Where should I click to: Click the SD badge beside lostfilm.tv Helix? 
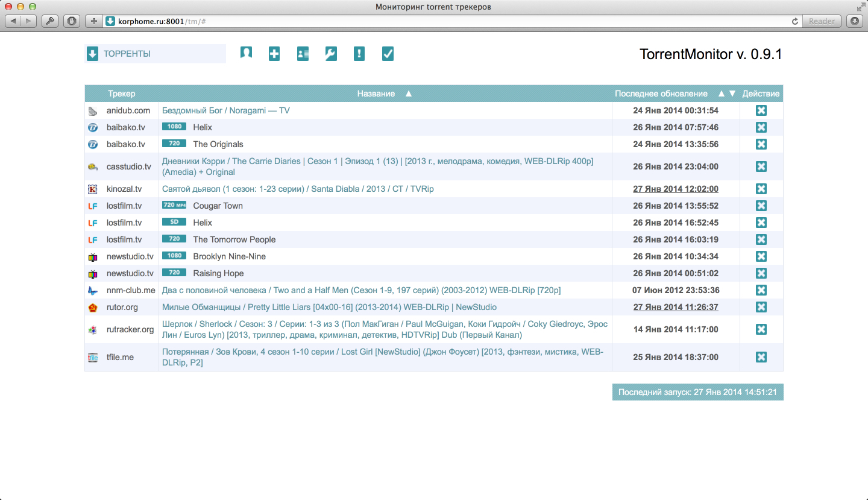tap(174, 222)
